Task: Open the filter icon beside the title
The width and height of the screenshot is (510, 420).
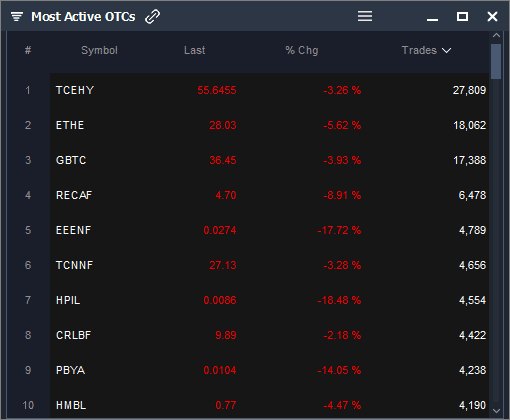Action: [17, 16]
